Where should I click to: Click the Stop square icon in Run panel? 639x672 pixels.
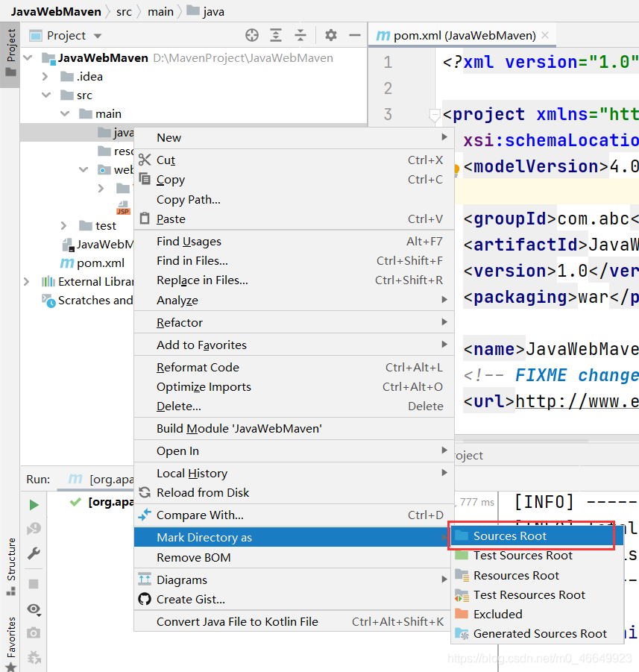(34, 584)
